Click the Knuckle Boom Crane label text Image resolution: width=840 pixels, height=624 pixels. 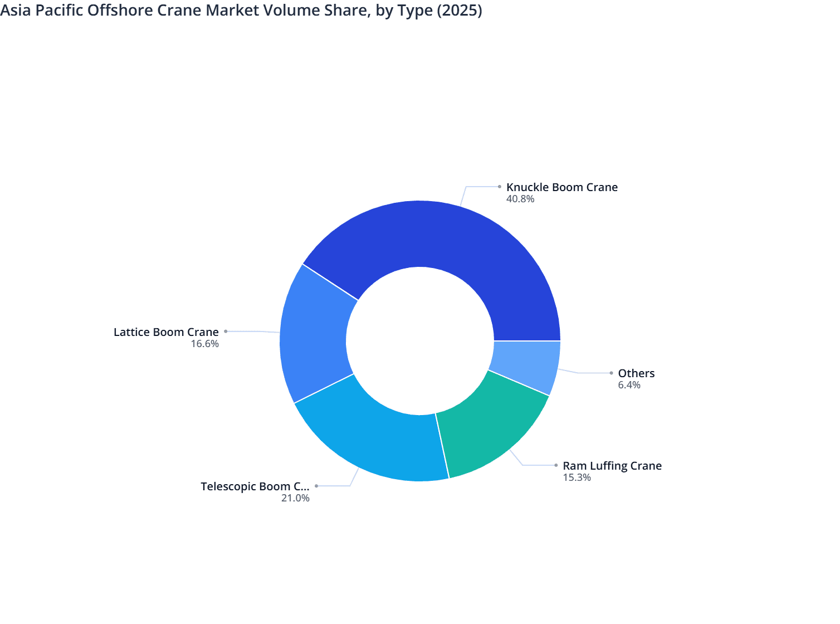(561, 187)
